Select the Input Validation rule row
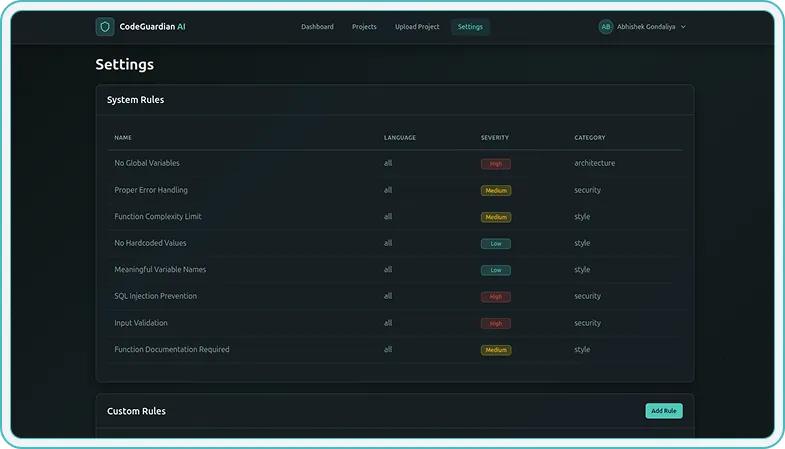This screenshot has height=449, width=785. click(141, 323)
